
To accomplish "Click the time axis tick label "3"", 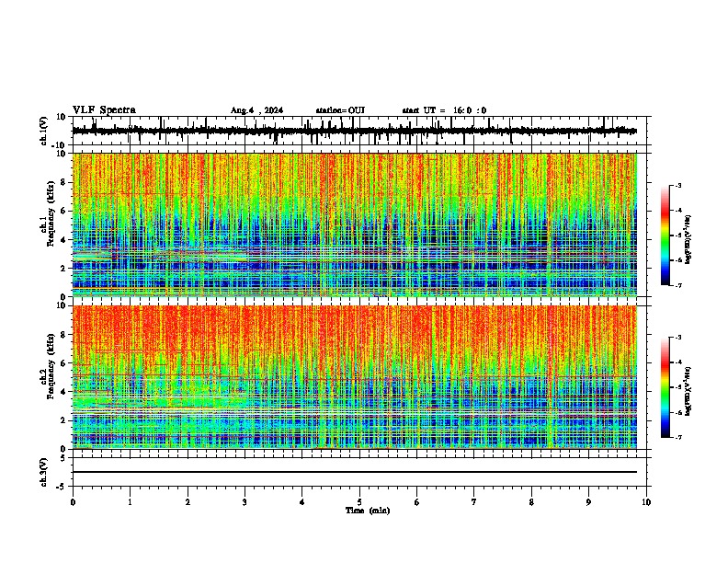I will point(245,502).
